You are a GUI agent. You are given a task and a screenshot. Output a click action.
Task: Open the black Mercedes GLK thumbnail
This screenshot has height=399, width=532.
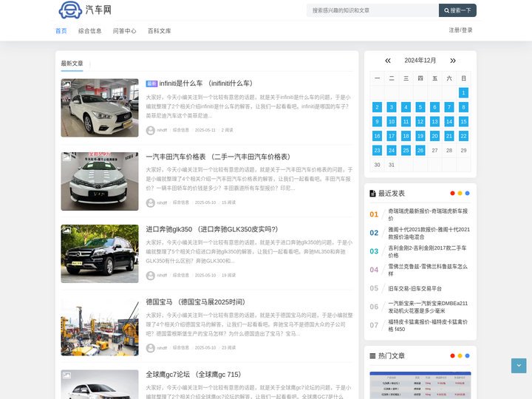coord(100,253)
